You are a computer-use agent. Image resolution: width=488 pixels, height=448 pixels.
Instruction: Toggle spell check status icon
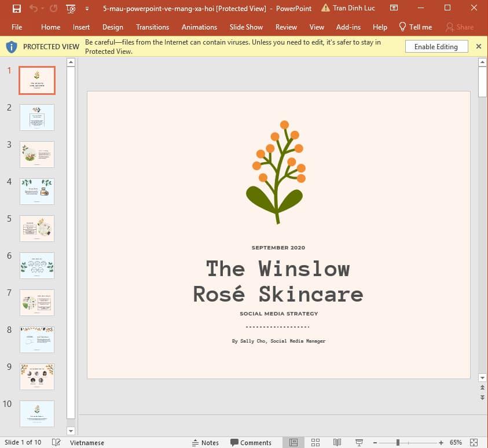56,442
